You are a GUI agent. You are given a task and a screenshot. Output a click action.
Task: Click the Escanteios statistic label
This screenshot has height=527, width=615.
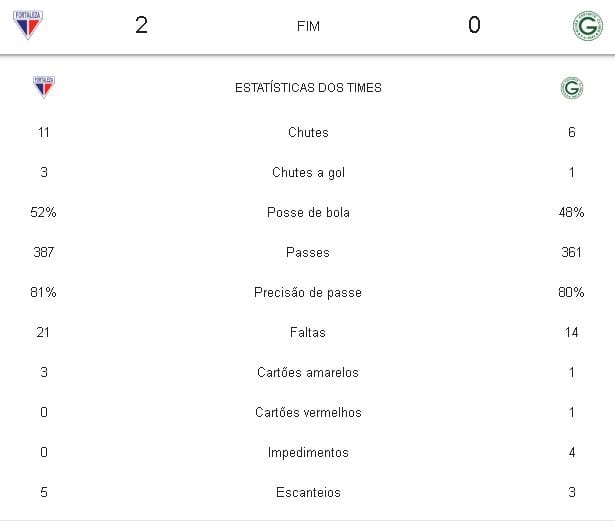tap(308, 492)
